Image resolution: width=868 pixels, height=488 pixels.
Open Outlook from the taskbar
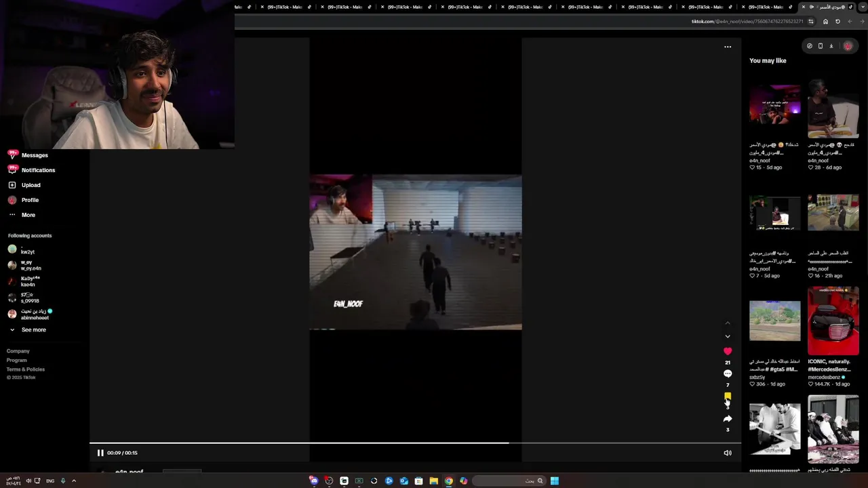404,481
